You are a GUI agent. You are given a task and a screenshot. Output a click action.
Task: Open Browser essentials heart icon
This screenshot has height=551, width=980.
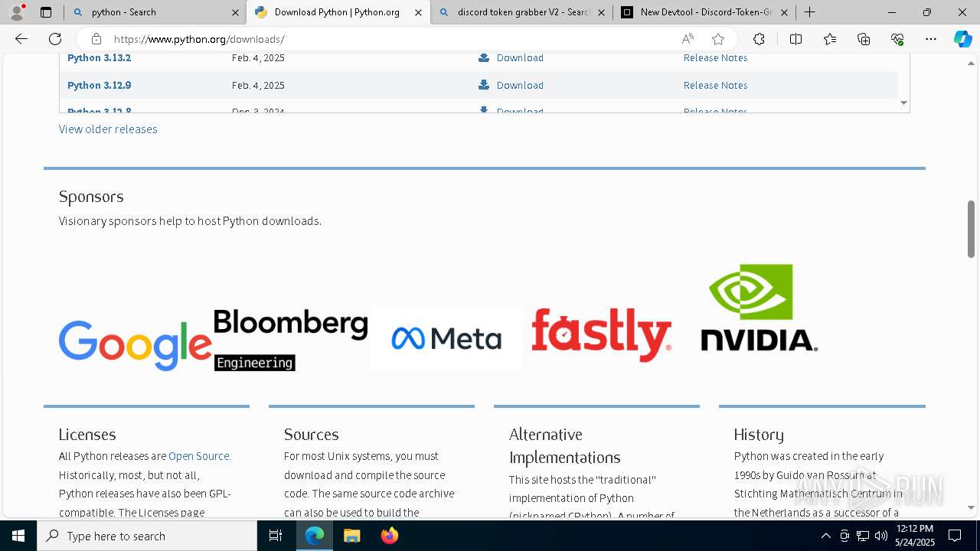coord(897,39)
